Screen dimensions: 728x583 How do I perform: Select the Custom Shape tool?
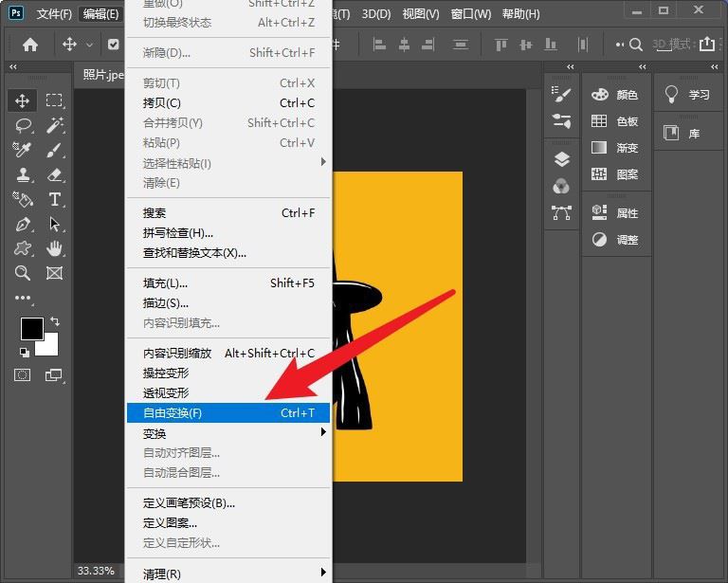click(23, 248)
